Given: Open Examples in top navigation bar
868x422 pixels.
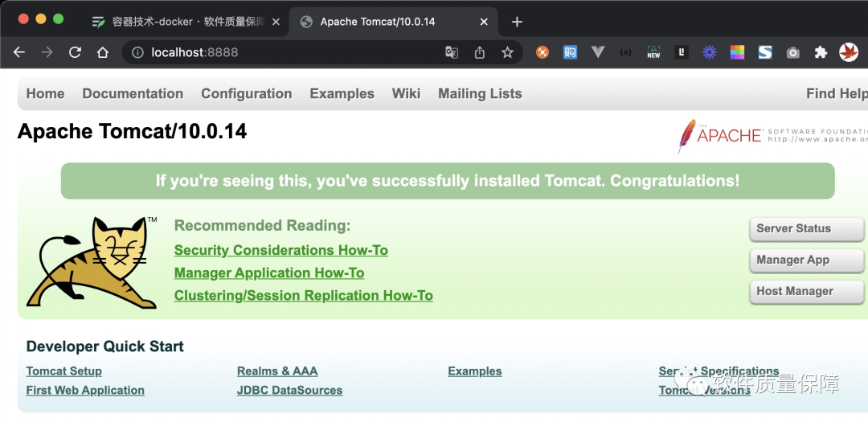Looking at the screenshot, I should point(342,93).
